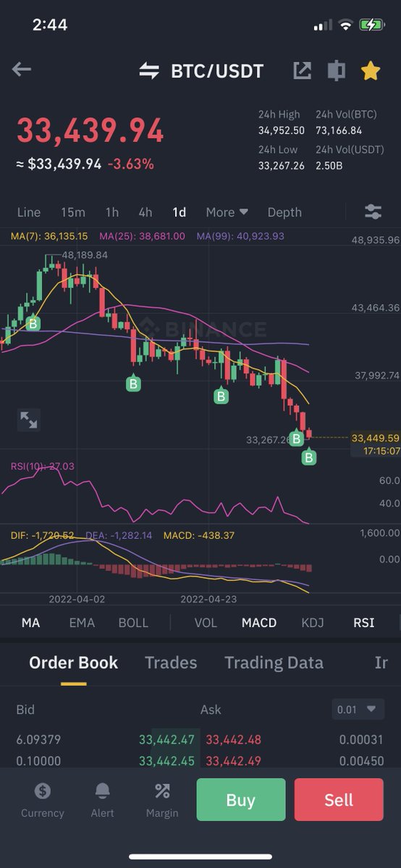The width and height of the screenshot is (401, 868).
Task: Tap the -3.63% change value
Action: pyautogui.click(x=131, y=164)
